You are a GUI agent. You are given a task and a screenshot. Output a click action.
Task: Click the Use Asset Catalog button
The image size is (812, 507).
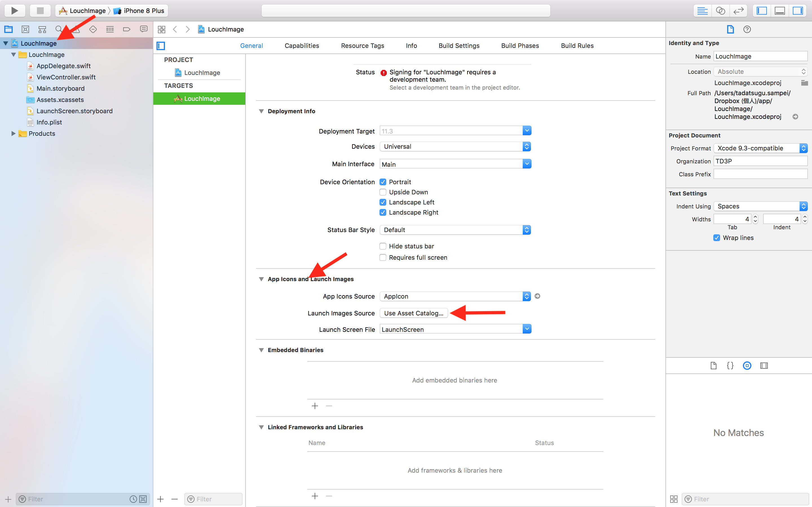[413, 313]
